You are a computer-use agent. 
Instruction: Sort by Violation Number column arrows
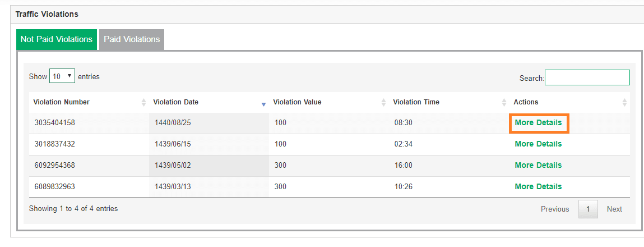(143, 102)
